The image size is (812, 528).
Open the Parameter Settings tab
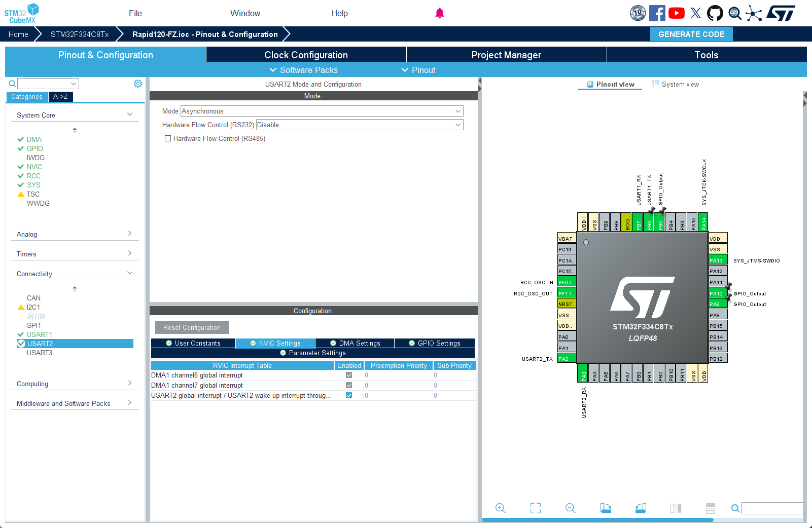[312, 353]
